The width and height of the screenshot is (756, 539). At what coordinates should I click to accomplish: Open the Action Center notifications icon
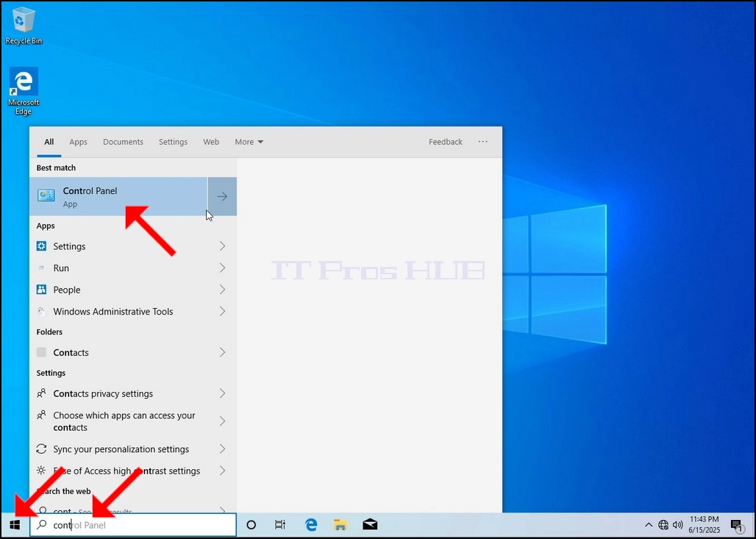[736, 525]
